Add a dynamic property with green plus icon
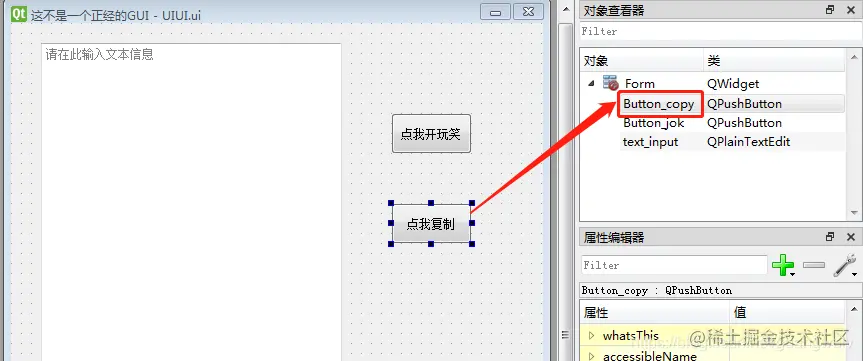This screenshot has width=863, height=361. [x=783, y=265]
